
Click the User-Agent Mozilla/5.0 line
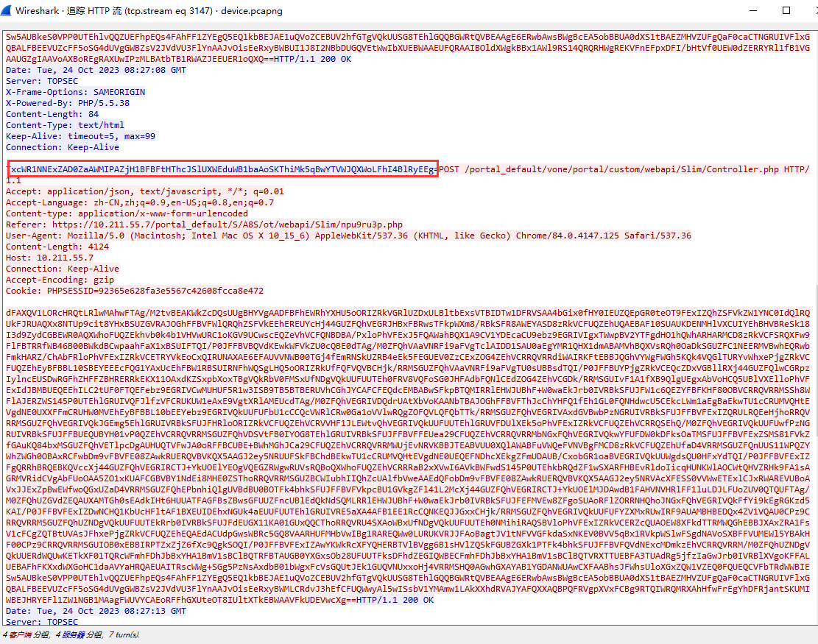coord(348,236)
